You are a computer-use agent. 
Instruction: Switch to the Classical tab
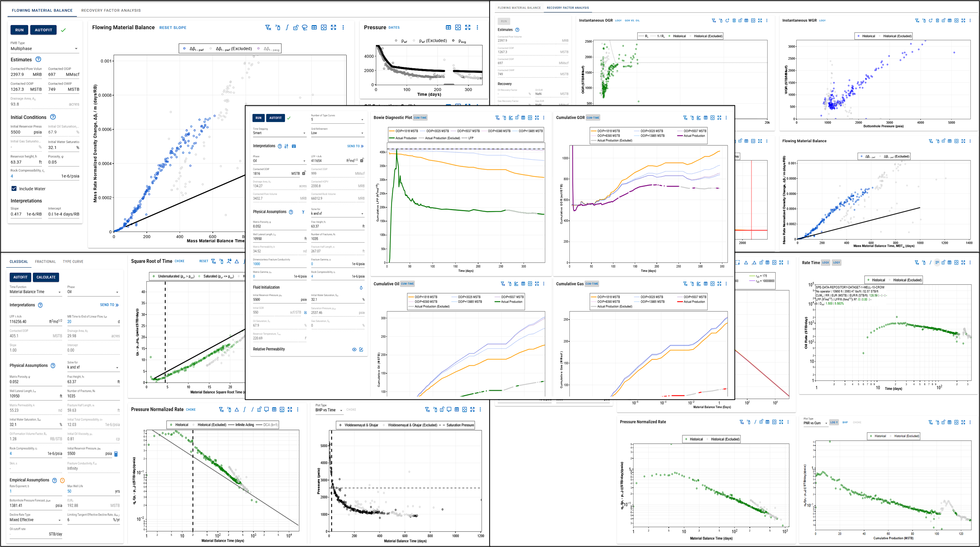point(19,262)
